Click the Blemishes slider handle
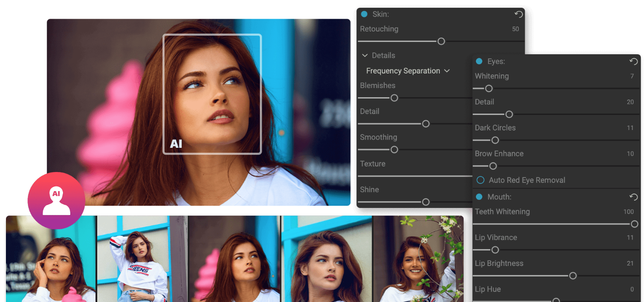The image size is (644, 302). [x=394, y=98]
